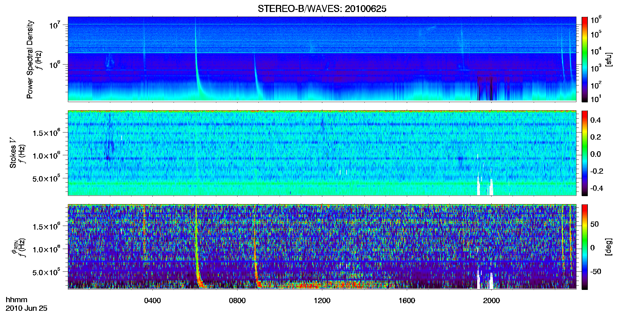The image size is (644, 332).
Task: Click the 0.0 value on the Stokes colorbar
Action: (595, 154)
